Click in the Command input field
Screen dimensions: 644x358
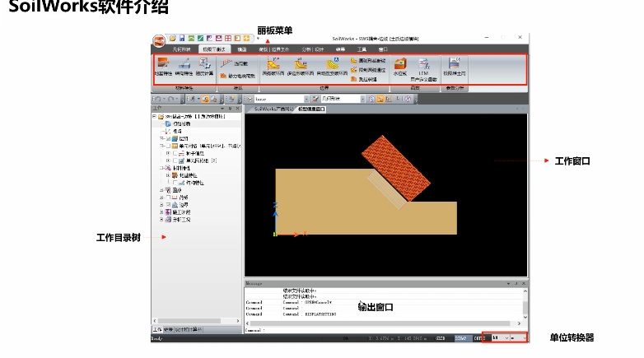[x=386, y=330]
